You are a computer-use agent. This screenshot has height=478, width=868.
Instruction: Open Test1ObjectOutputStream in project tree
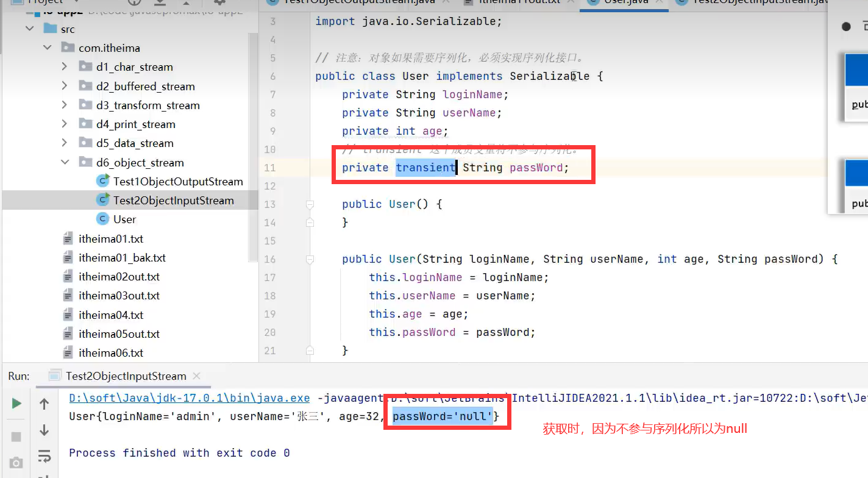pyautogui.click(x=178, y=181)
